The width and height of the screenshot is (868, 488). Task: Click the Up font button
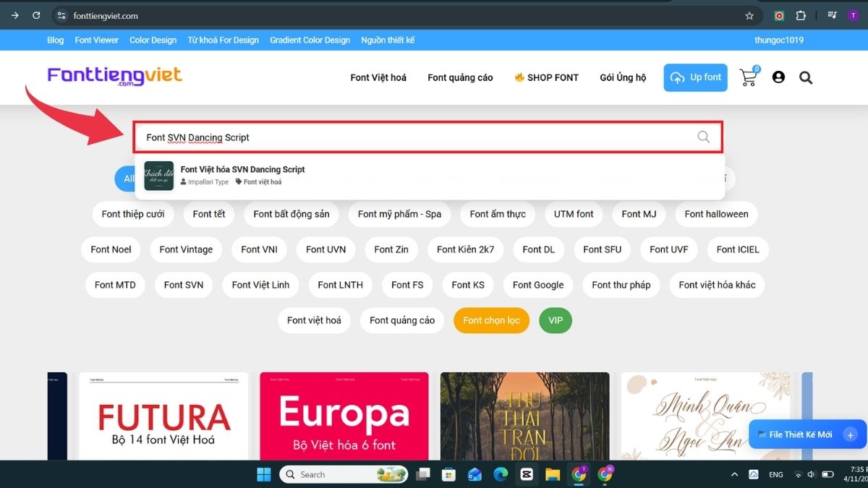coord(695,77)
